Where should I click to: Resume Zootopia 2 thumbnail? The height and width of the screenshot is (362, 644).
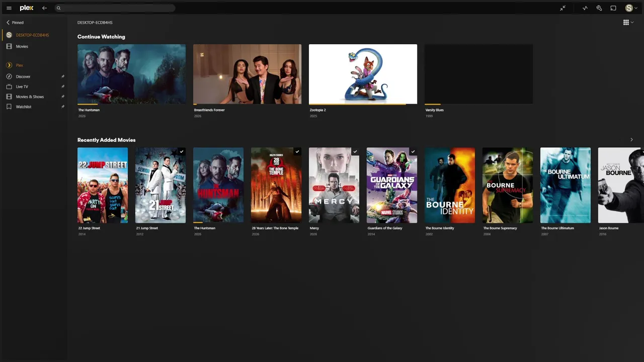[x=363, y=74]
